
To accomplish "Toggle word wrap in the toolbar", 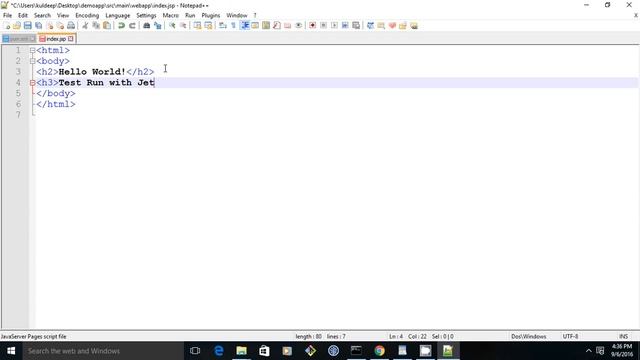I will (x=222, y=26).
